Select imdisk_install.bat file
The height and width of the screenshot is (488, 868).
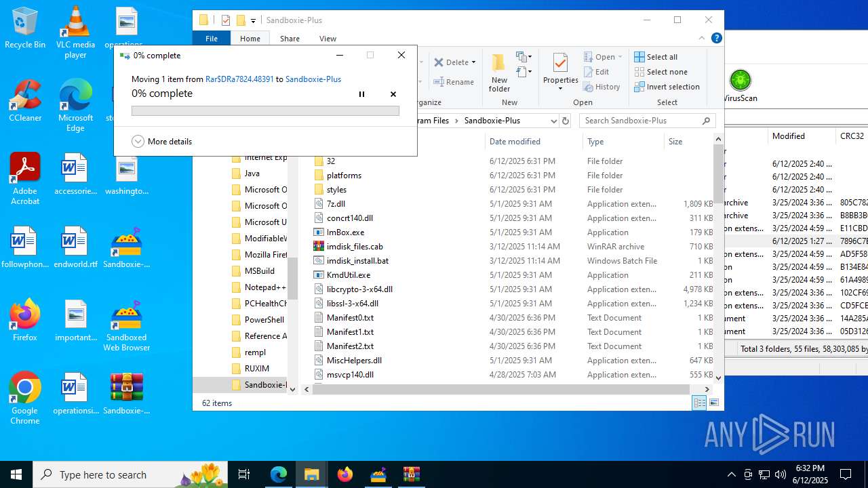coord(357,261)
